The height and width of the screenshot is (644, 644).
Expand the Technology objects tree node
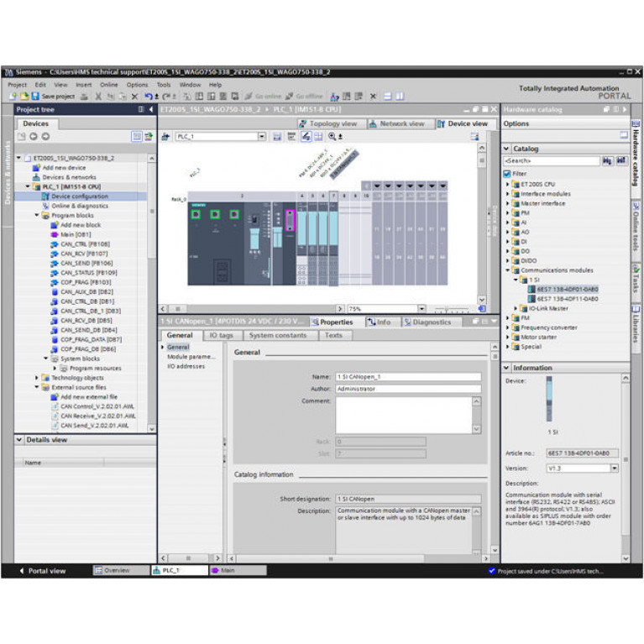point(37,378)
